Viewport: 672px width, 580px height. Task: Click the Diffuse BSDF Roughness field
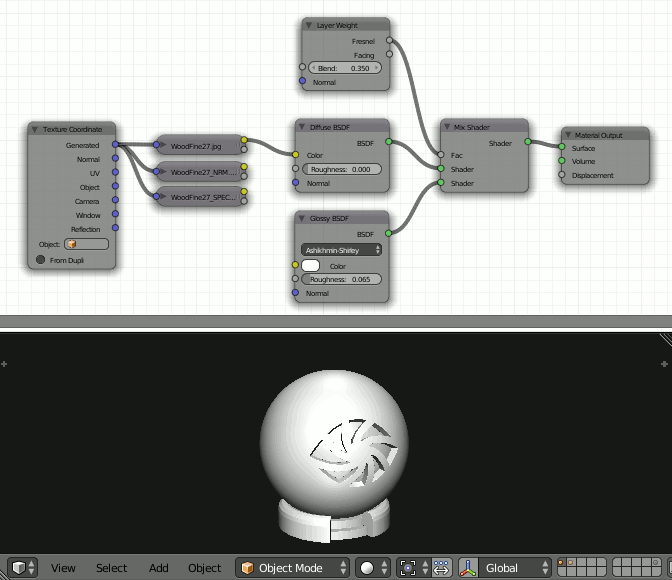pos(342,169)
